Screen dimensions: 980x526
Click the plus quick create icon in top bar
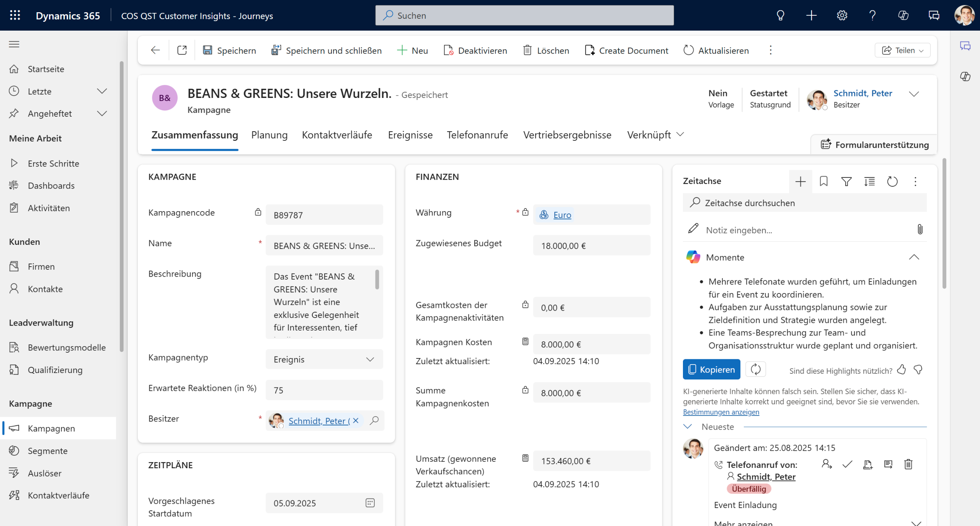(x=811, y=15)
